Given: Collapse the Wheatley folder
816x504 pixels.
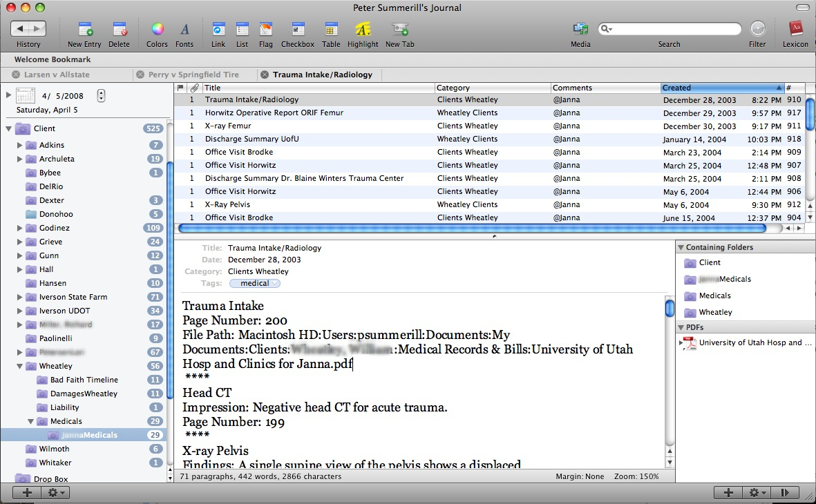Looking at the screenshot, I should 20,366.
